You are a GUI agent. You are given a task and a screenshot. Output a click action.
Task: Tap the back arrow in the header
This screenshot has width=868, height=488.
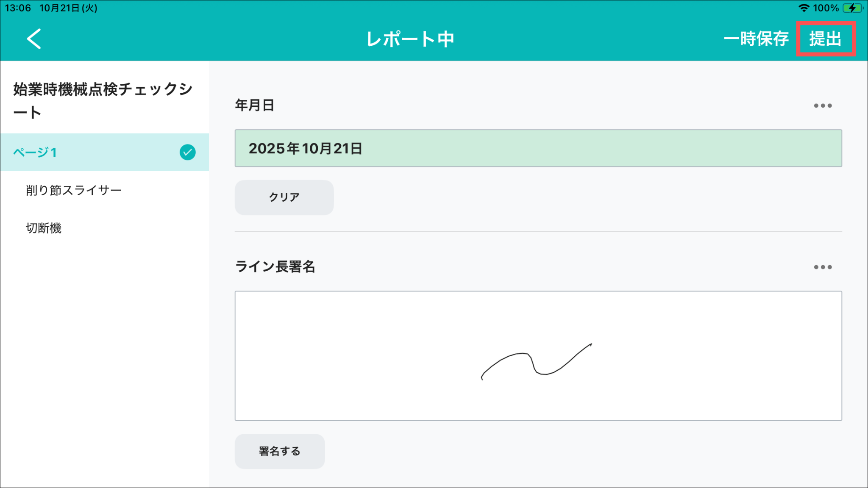coord(34,39)
